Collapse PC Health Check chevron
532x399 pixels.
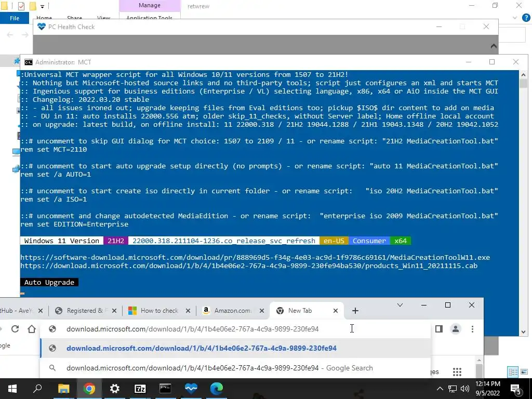pos(494,46)
